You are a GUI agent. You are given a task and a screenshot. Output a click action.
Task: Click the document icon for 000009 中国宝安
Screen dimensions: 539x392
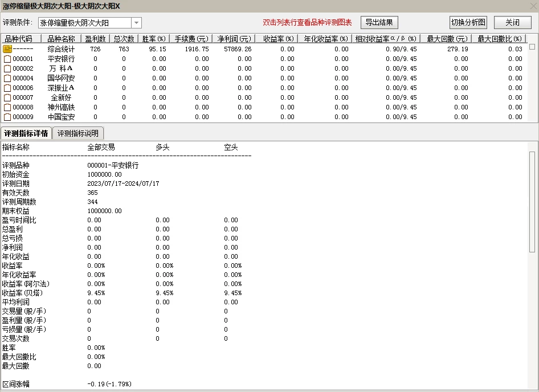tap(7, 117)
